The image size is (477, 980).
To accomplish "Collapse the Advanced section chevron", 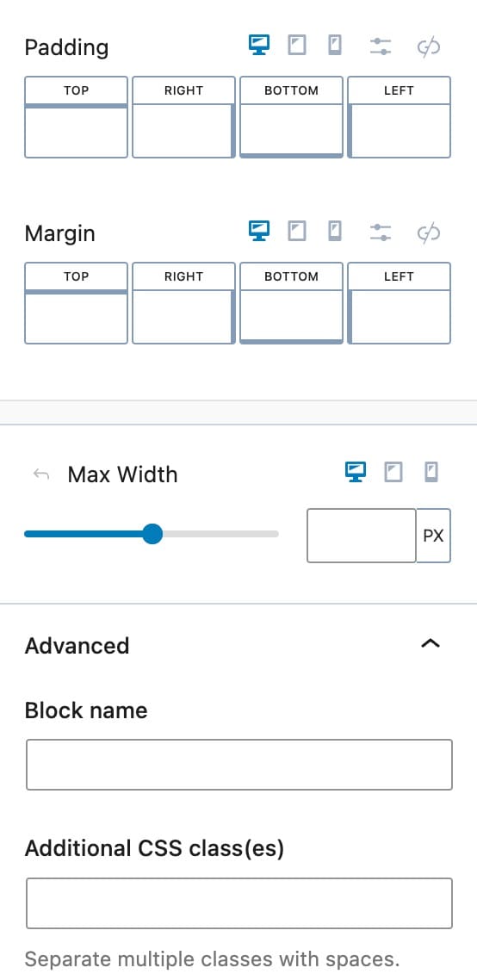I will tap(431, 644).
